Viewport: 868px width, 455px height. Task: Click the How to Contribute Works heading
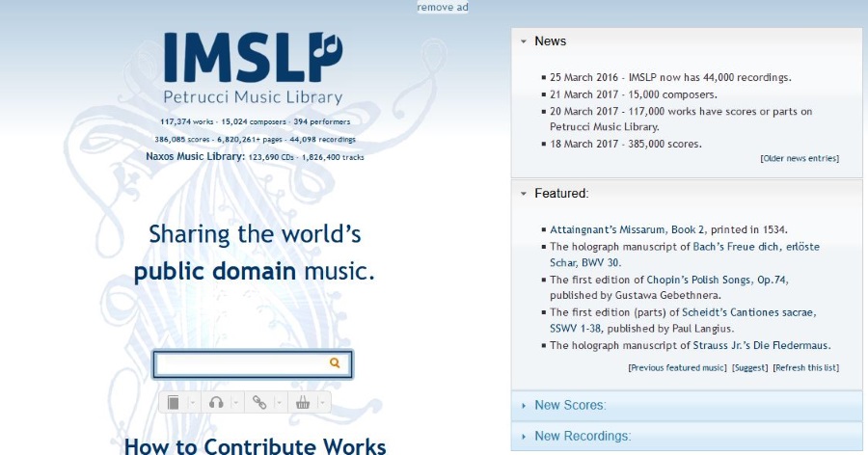pyautogui.click(x=256, y=446)
